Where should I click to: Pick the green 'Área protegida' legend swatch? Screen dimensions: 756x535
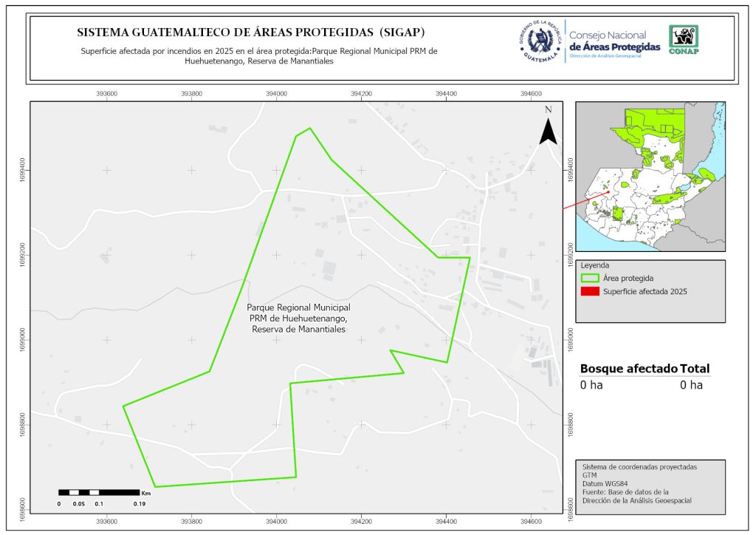(590, 279)
